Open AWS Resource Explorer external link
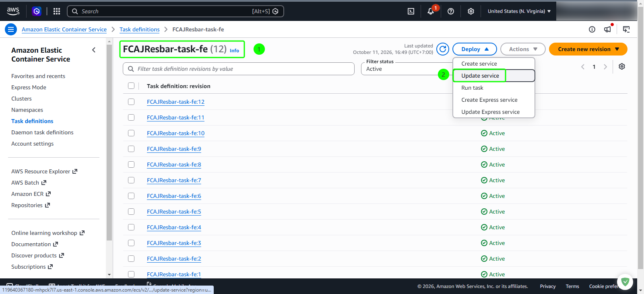 44,171
